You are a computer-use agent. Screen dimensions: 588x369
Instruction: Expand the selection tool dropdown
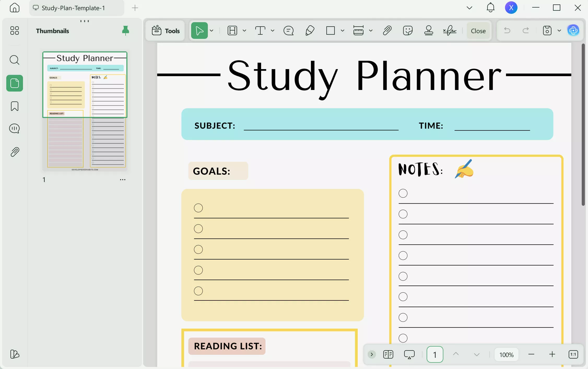[x=212, y=31]
